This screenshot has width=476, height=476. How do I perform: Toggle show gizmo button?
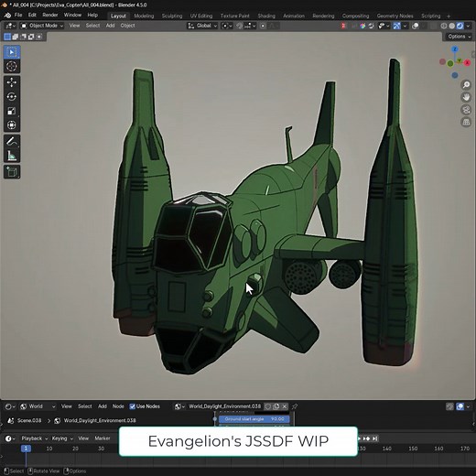click(396, 26)
